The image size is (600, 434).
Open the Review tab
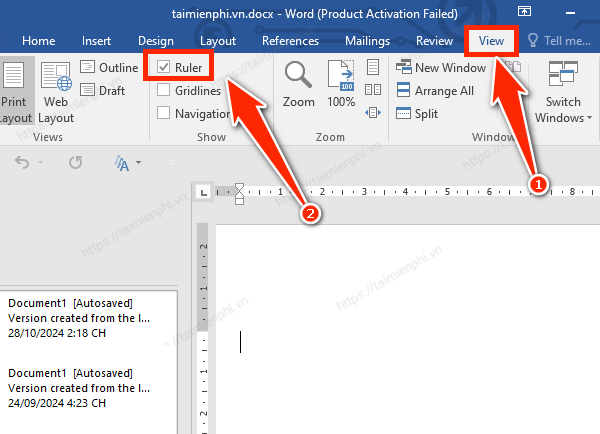pyautogui.click(x=434, y=41)
